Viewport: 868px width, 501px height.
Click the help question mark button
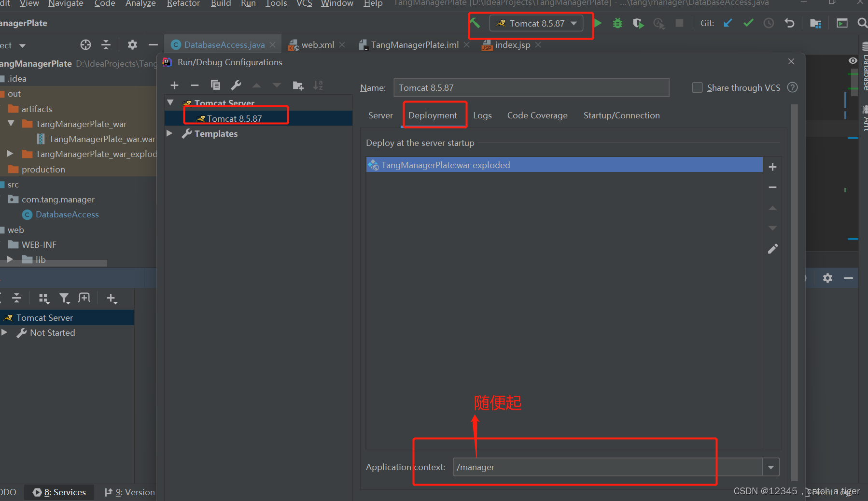pyautogui.click(x=792, y=87)
